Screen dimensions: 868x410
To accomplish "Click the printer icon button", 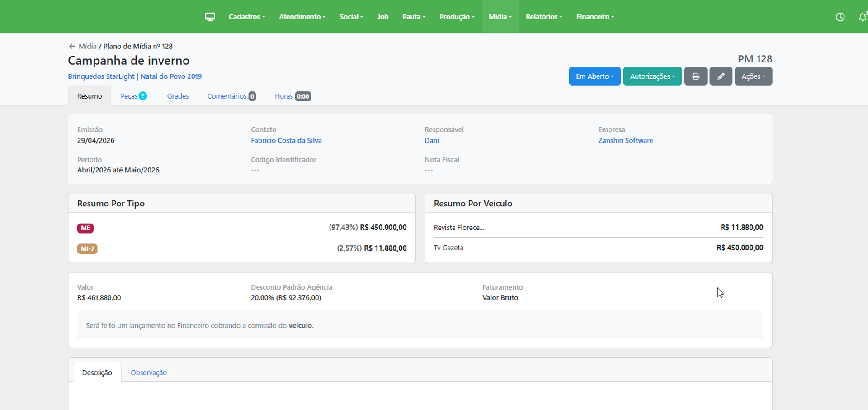I will click(x=696, y=76).
